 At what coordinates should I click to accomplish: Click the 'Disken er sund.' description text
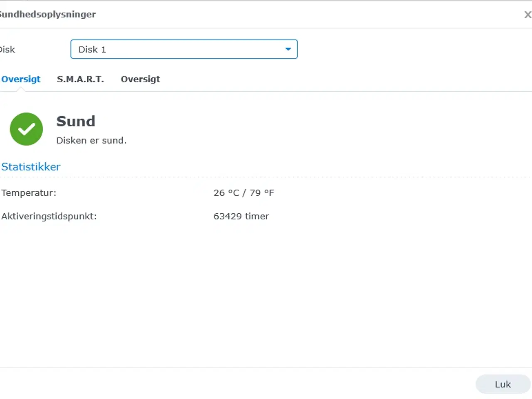coord(91,140)
